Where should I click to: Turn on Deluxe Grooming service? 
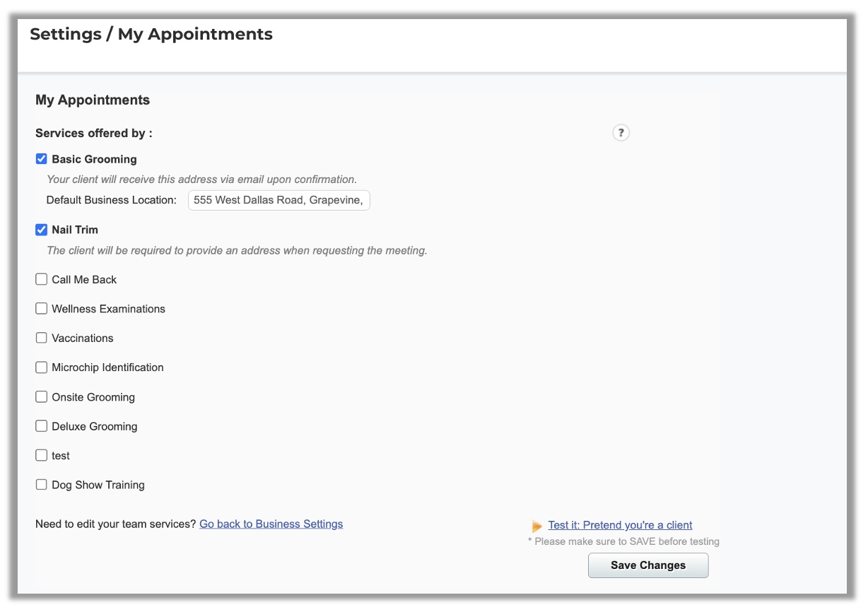42,426
